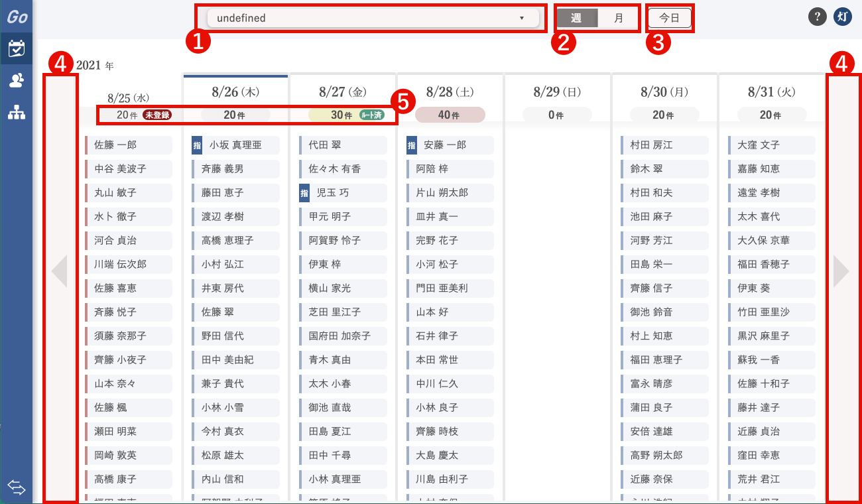Open 大窪 文子 entry
This screenshot has height=504, width=862.
[772, 145]
